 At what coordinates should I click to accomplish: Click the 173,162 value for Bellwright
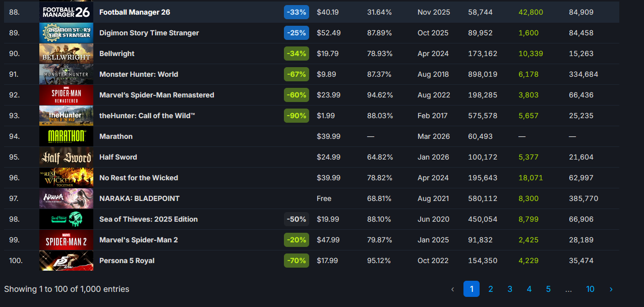tap(483, 54)
